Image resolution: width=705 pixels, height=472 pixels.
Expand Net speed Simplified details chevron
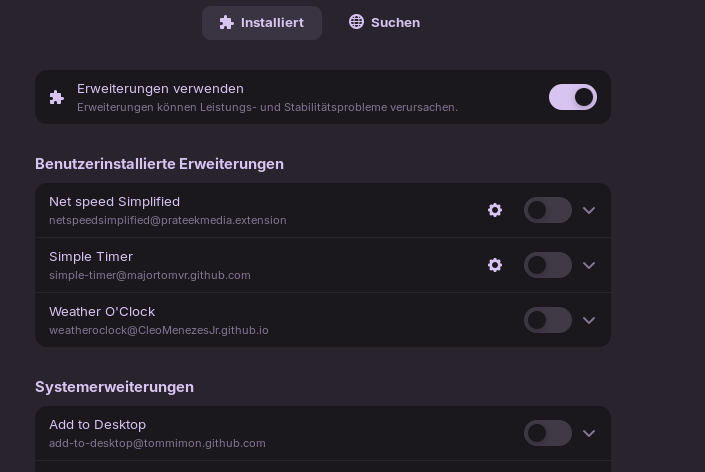pyautogui.click(x=589, y=210)
